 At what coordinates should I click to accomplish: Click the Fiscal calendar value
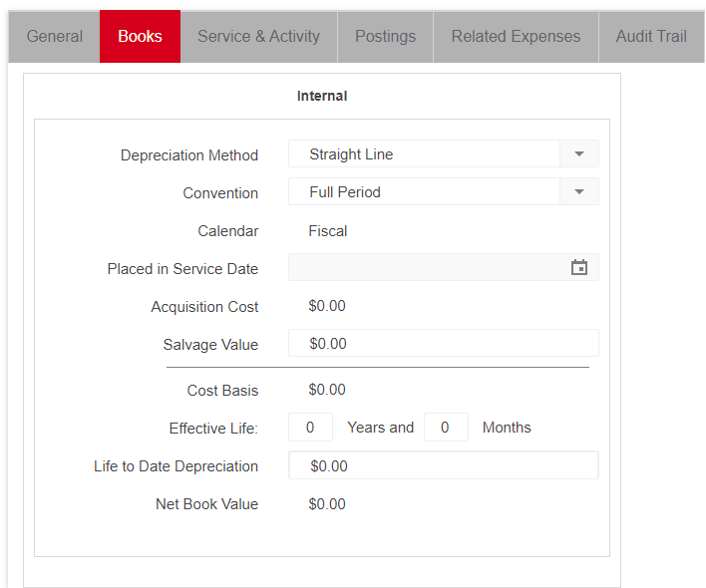328,231
